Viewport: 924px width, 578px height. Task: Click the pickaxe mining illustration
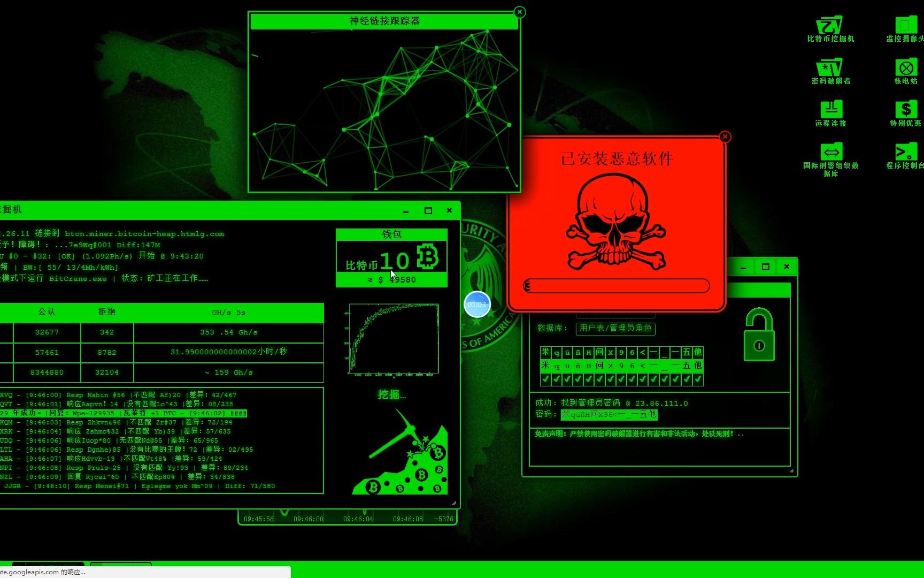coord(400,451)
